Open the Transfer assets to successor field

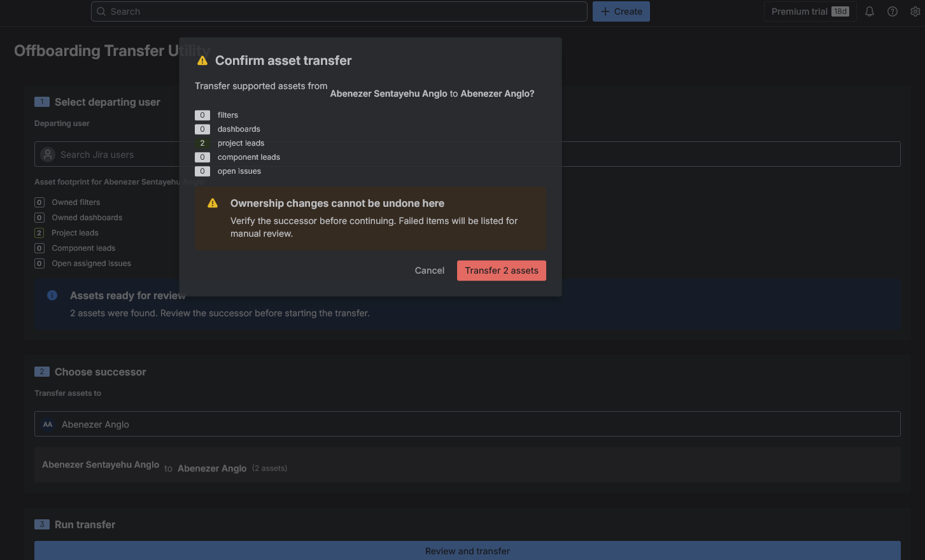467,424
